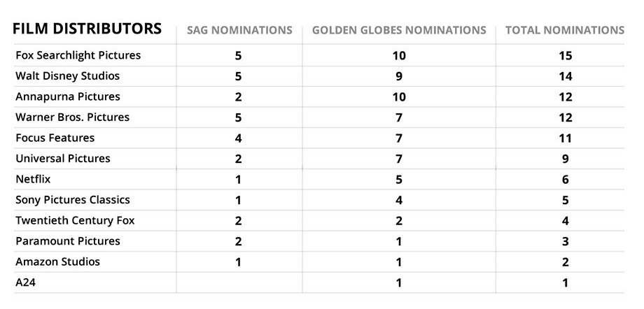
Task: Click the Golden Globes Nominations header
Action: pos(399,31)
